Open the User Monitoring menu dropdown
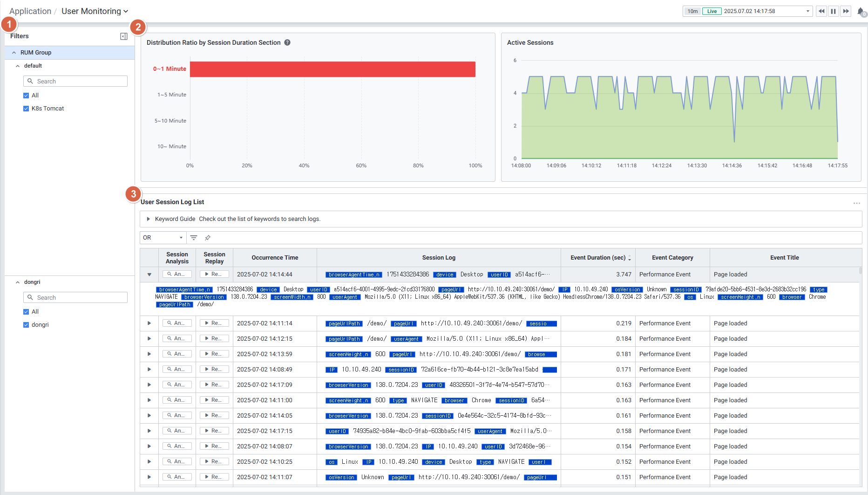 click(95, 11)
